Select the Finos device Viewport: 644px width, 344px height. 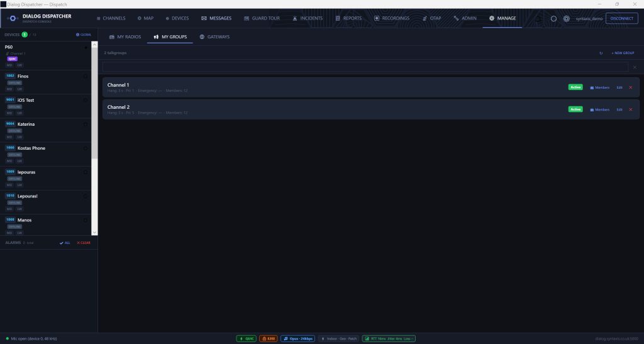pyautogui.click(x=45, y=82)
